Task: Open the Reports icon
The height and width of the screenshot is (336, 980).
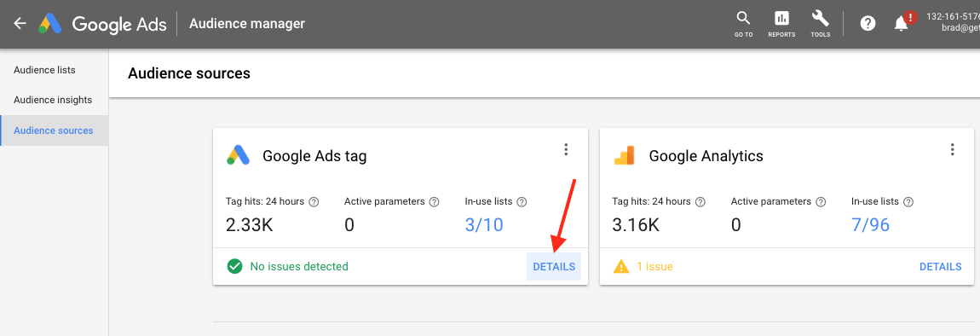Action: pyautogui.click(x=782, y=24)
